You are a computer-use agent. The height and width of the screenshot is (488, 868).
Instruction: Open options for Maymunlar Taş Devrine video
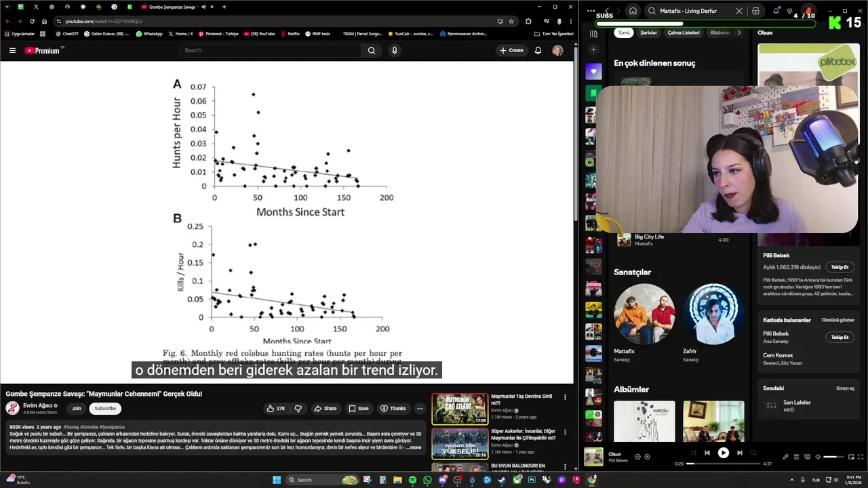click(x=565, y=397)
